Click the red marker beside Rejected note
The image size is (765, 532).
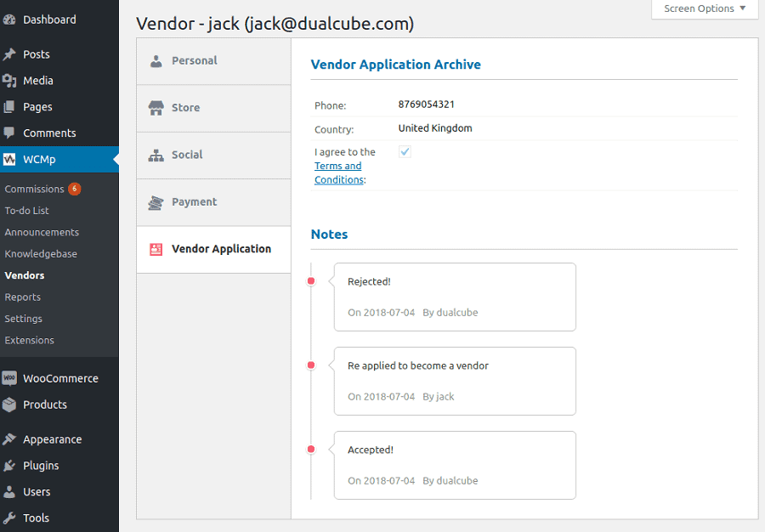click(311, 281)
